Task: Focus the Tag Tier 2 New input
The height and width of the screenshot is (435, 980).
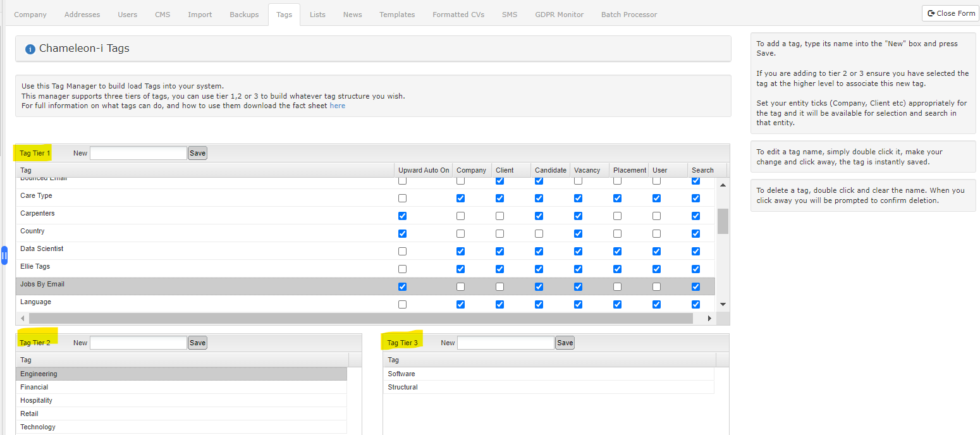Action: click(138, 343)
